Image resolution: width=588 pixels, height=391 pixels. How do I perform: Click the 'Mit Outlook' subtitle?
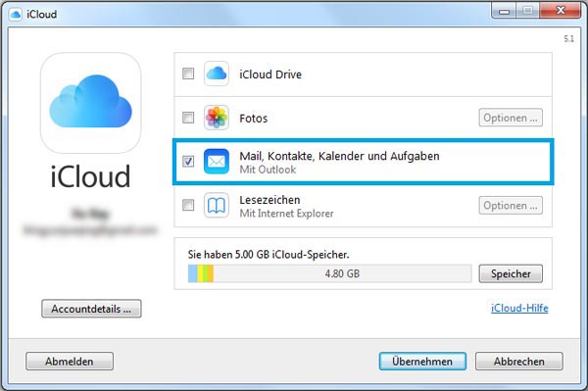[x=268, y=170]
